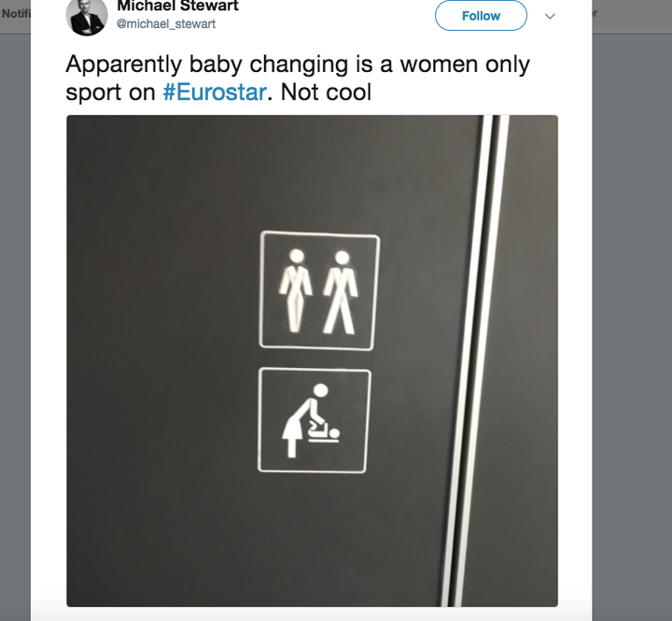The height and width of the screenshot is (621, 672).
Task: Click the left figure in the toilet sign
Action: [295, 291]
